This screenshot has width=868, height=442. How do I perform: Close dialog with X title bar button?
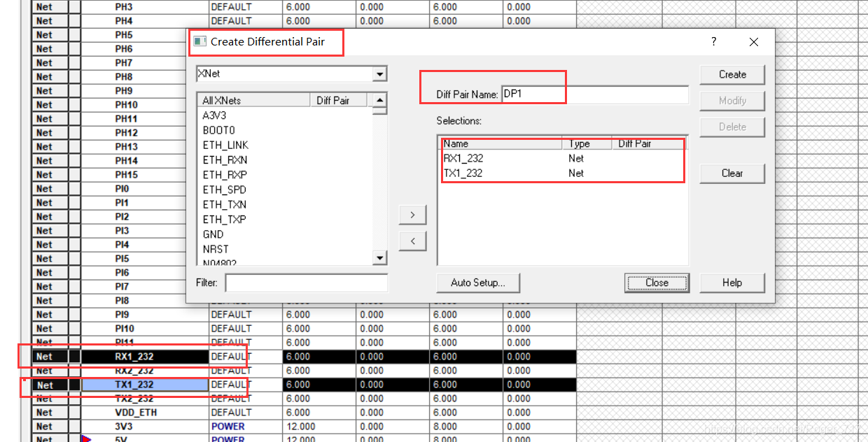(x=753, y=42)
